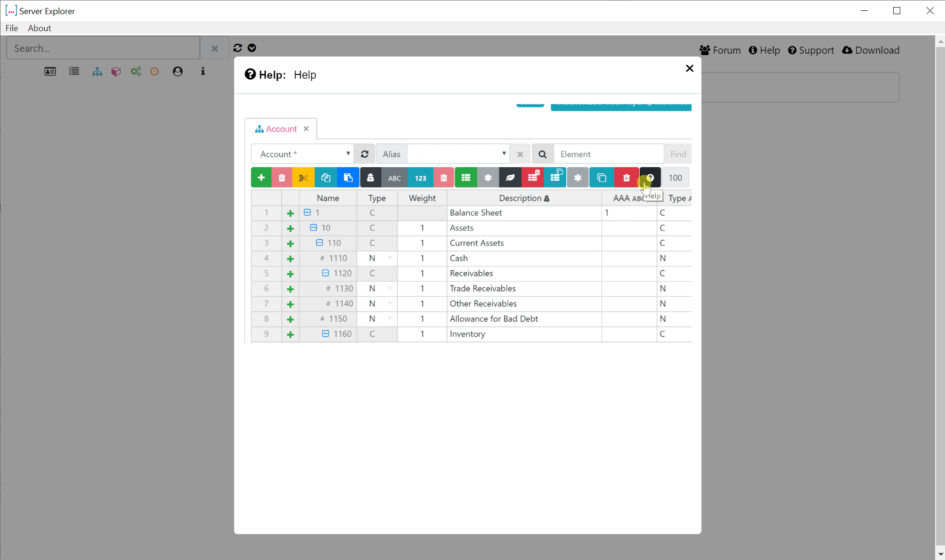Click the 123 numeric attribute button
945x560 pixels.
pyautogui.click(x=420, y=178)
